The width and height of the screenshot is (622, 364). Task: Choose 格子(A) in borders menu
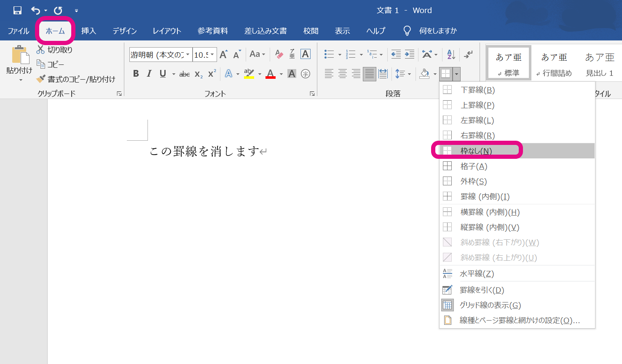click(517, 166)
